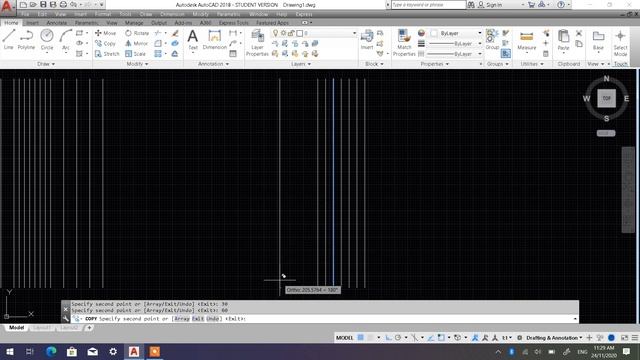640x360 pixels.
Task: Click the help search keyword input field
Action: 428,5
